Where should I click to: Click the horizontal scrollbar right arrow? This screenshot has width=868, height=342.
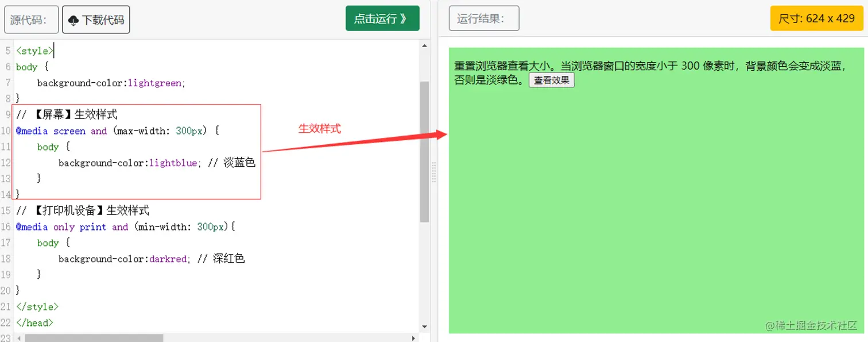pos(414,338)
